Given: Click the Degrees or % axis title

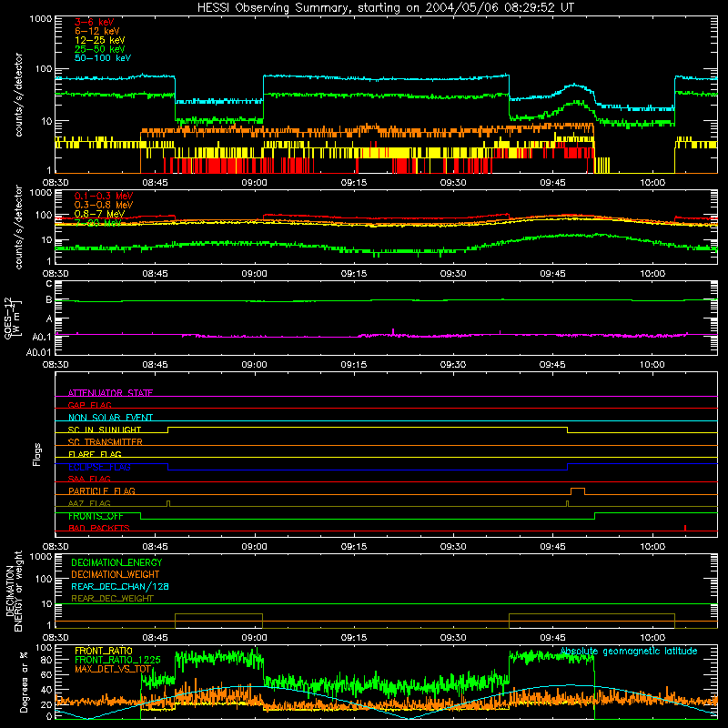Looking at the screenshot, I should (x=24, y=682).
